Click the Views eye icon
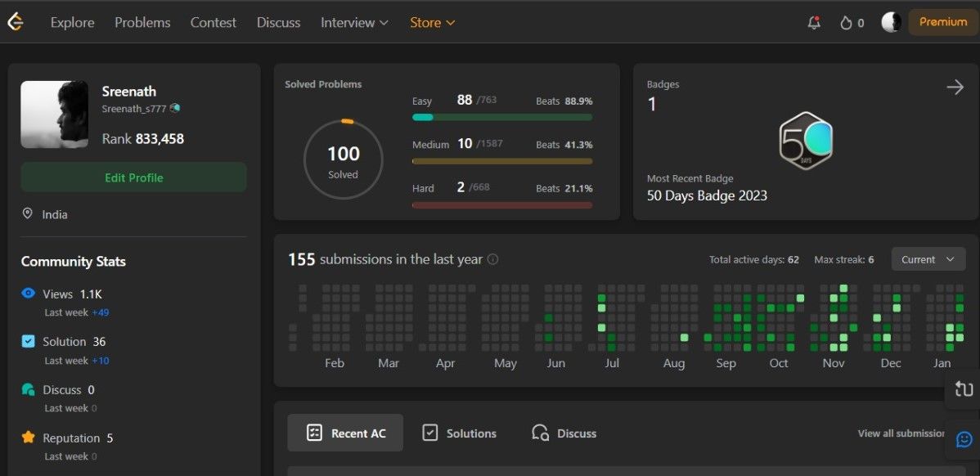This screenshot has width=980, height=476. [29, 294]
